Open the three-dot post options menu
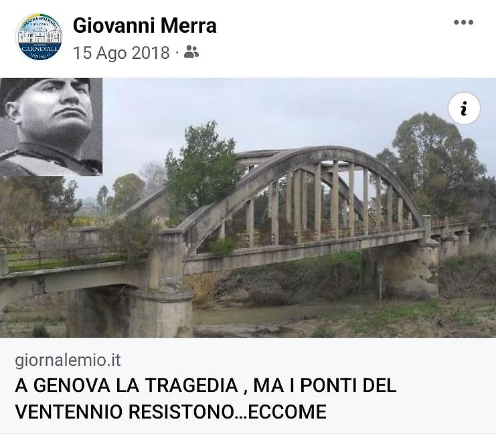 tap(463, 22)
